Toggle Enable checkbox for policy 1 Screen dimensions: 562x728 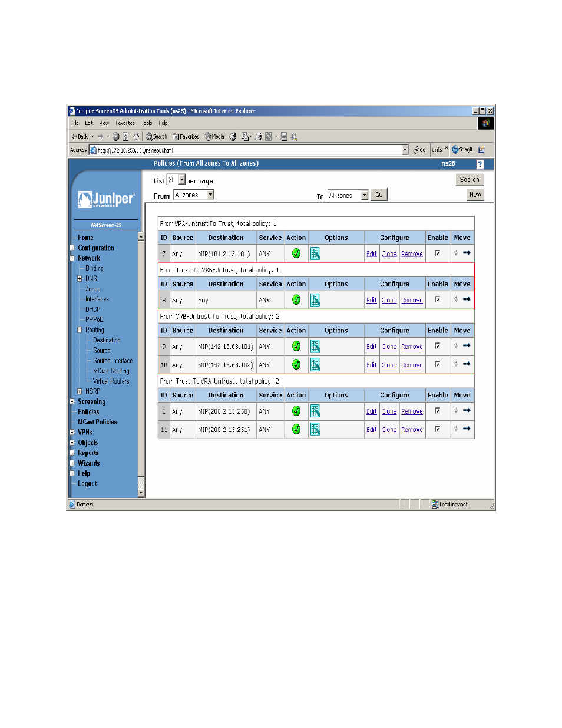point(438,411)
